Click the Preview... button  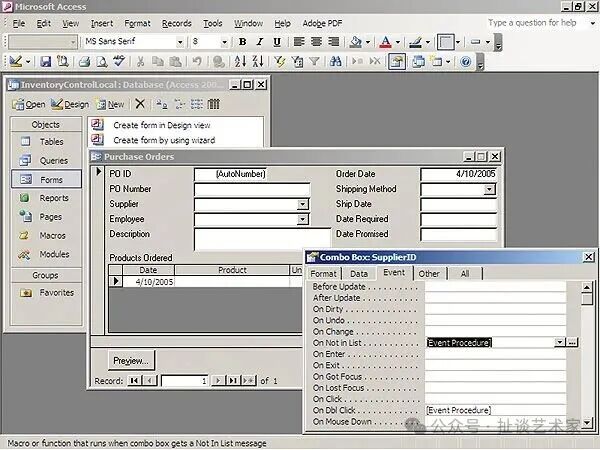coord(131,360)
